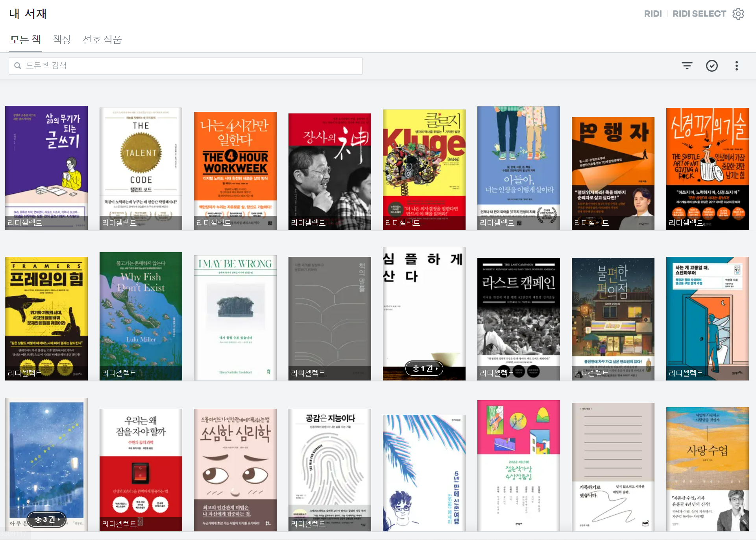The width and height of the screenshot is (756, 540).
Task: Switch to the 모든 책 tab
Action: click(x=25, y=39)
